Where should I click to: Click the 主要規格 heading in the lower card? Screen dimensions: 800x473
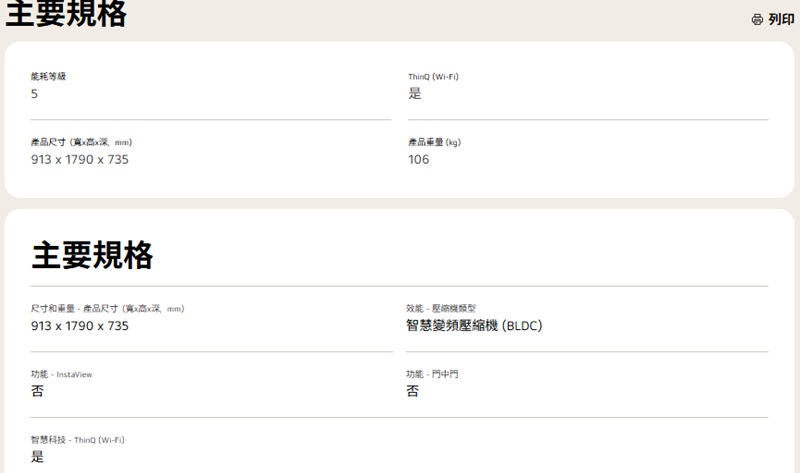[93, 255]
